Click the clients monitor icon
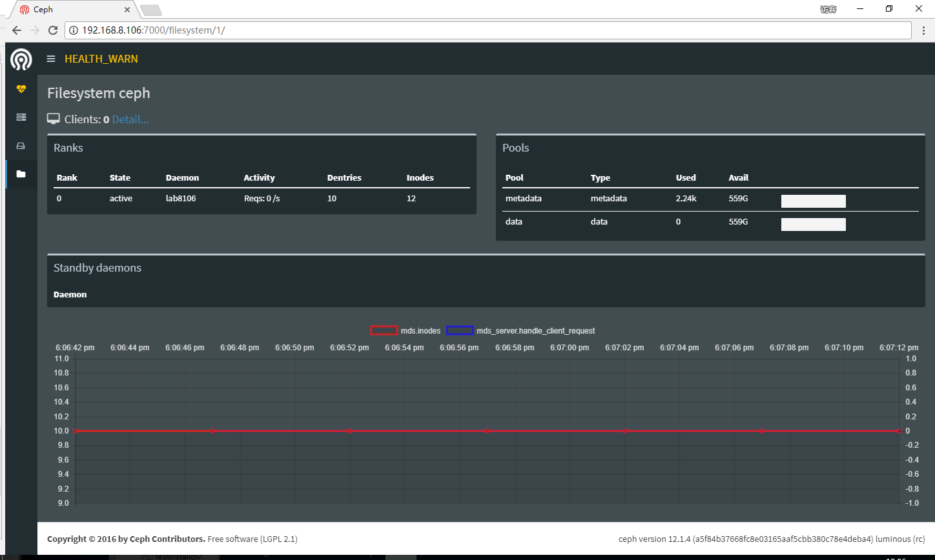 pyautogui.click(x=54, y=119)
